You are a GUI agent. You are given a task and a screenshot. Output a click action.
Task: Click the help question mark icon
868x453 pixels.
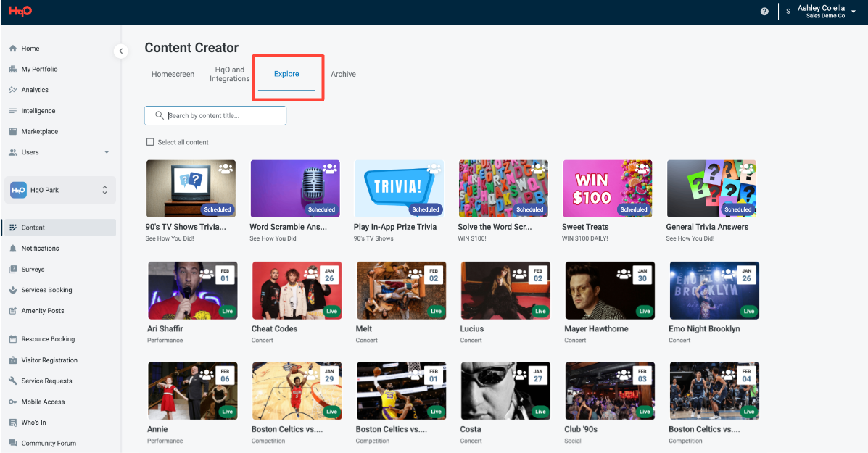pos(764,12)
